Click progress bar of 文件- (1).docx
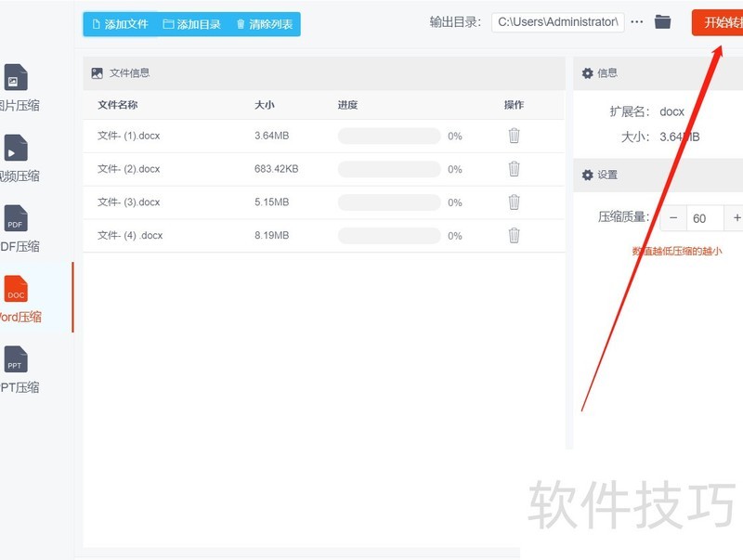The height and width of the screenshot is (560, 743). point(389,137)
